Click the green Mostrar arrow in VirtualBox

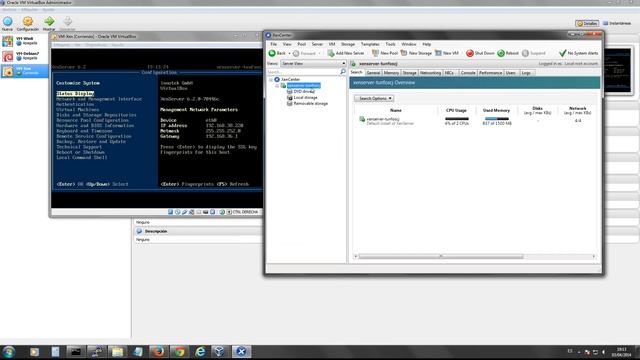[x=49, y=21]
